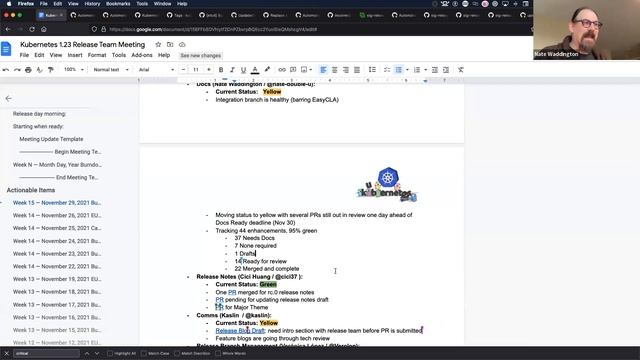Open the text color picker
Viewport: 640px width, 360px height.
255,70
